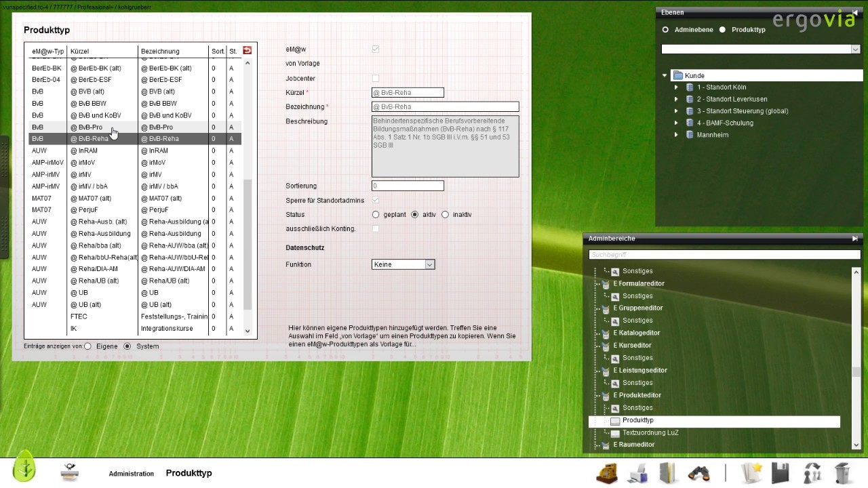
Task: Click the red reset icon above table
Action: [247, 50]
